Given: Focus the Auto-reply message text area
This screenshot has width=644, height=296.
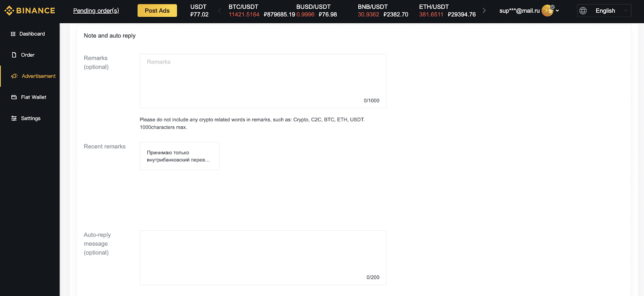Looking at the screenshot, I should pos(263,258).
